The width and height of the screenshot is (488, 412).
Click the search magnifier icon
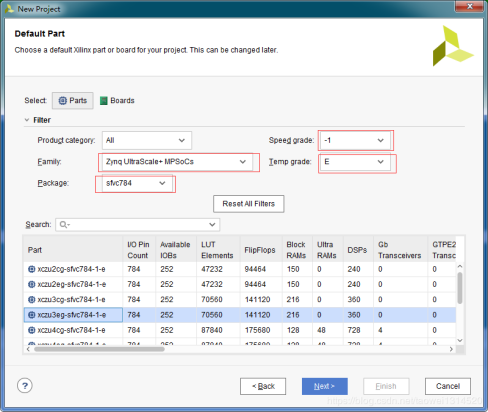64,225
